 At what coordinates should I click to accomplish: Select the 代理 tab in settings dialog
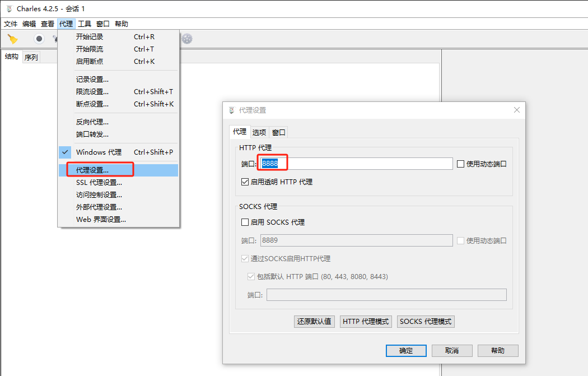coord(240,132)
